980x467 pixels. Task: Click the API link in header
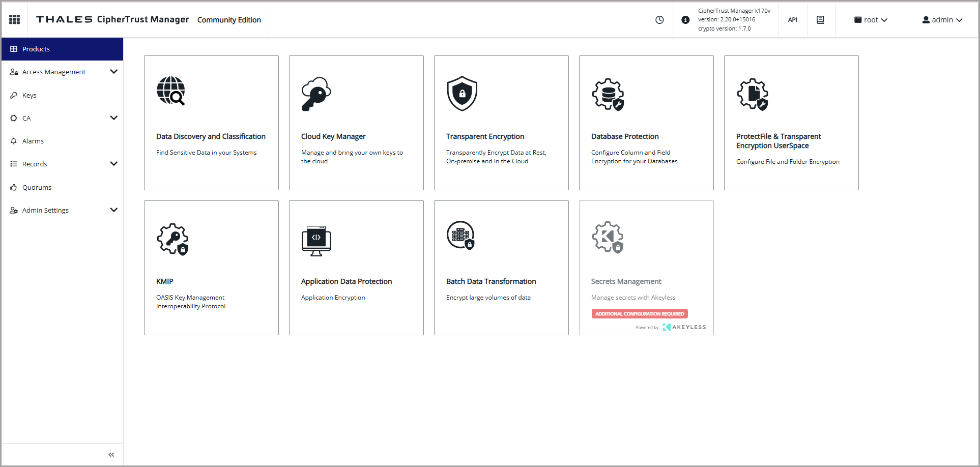(793, 20)
